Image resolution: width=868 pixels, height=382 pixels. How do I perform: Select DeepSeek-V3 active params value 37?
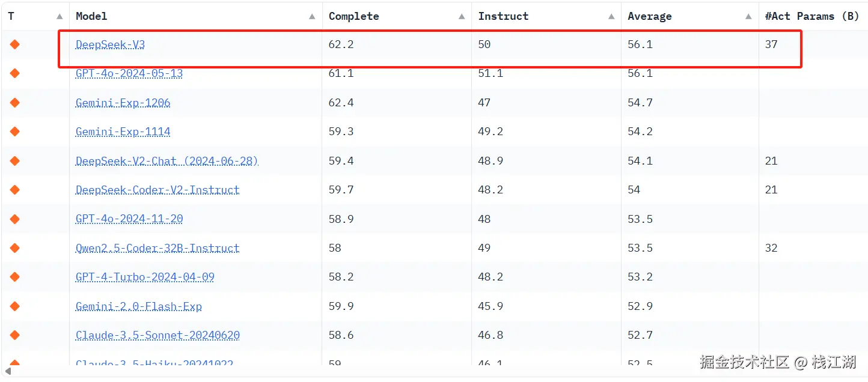771,44
